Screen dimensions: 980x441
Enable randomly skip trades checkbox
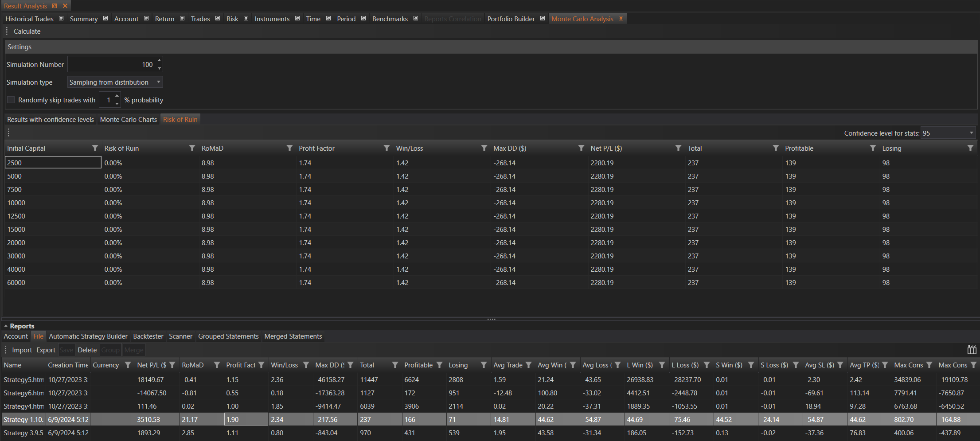[11, 100]
